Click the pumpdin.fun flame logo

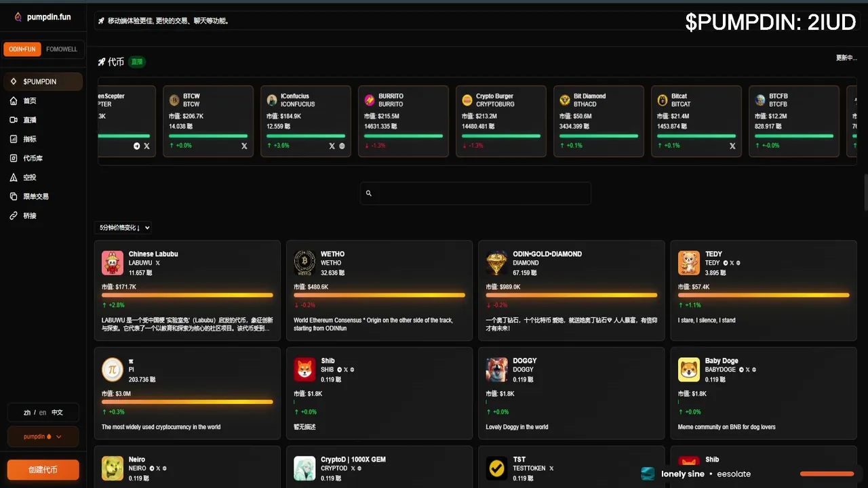(x=18, y=16)
